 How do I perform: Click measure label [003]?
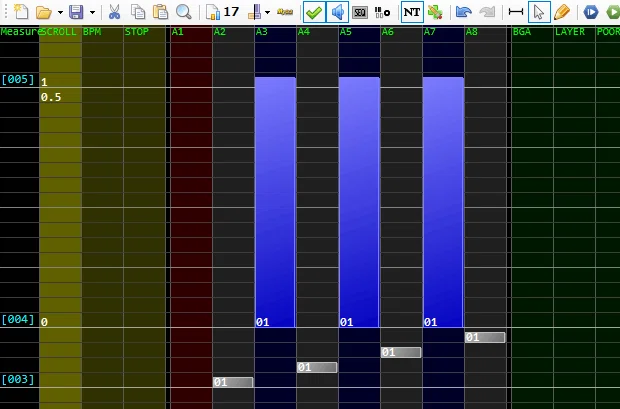coord(18,380)
